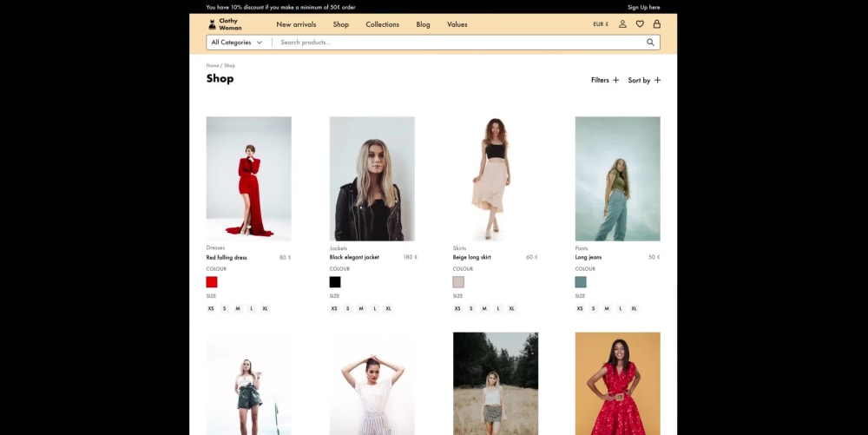Open the long jeans product photo
The width and height of the screenshot is (868, 435).
[x=618, y=179]
